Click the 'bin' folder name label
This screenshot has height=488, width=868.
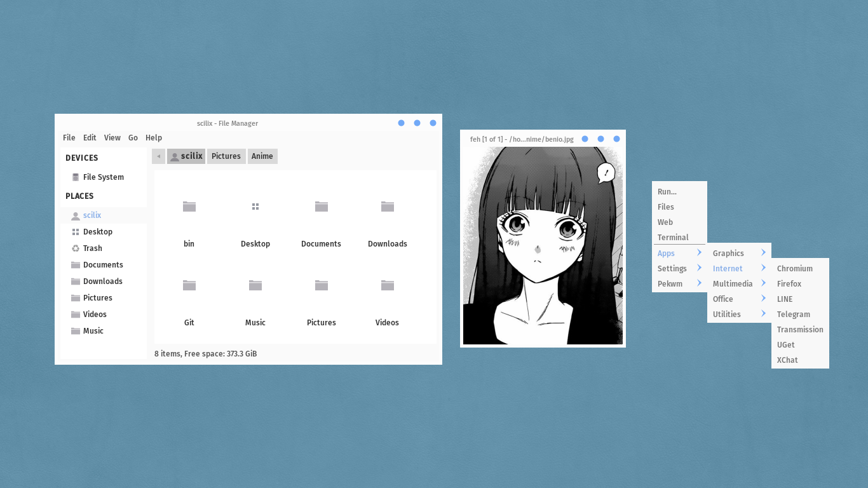189,244
